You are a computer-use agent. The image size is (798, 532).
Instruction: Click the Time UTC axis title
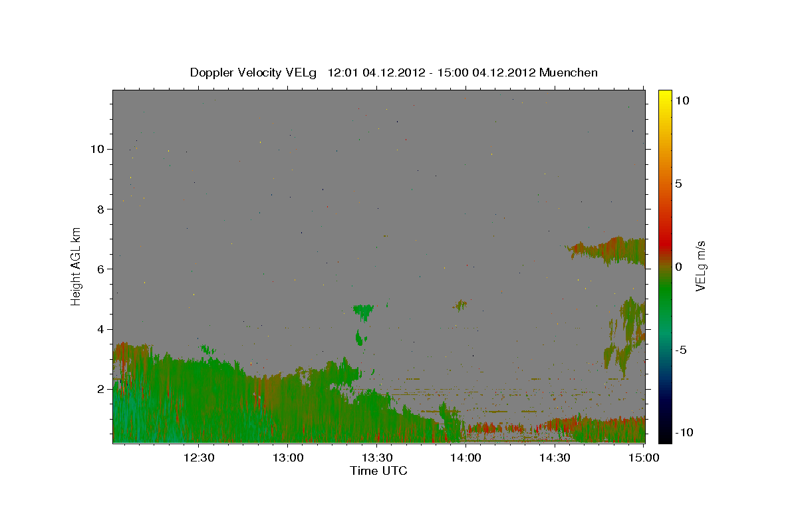pyautogui.click(x=378, y=471)
